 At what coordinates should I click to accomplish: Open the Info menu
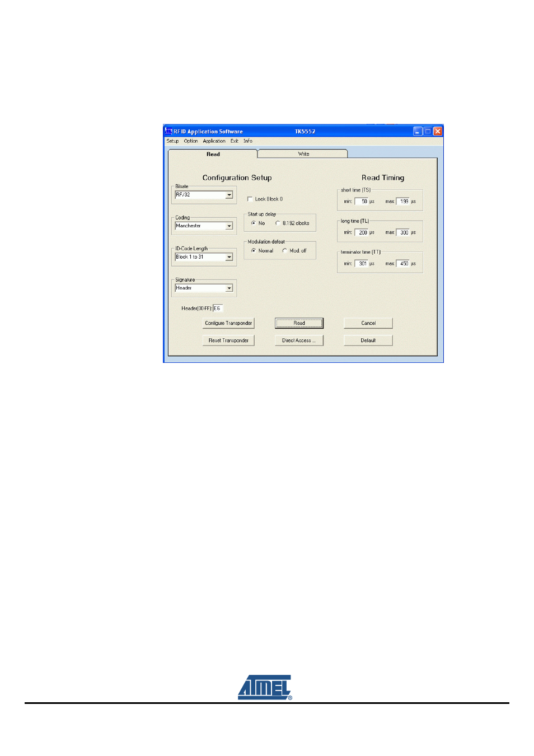[x=247, y=141]
